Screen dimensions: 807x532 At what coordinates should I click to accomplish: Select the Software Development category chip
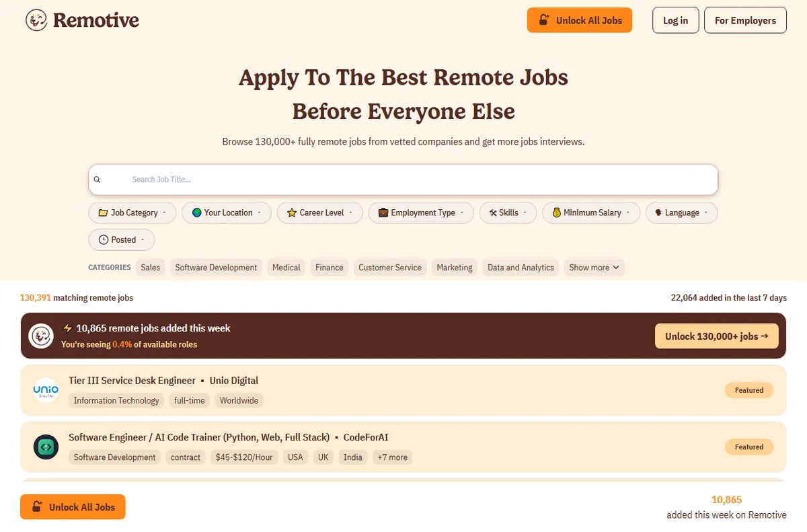[x=216, y=267]
